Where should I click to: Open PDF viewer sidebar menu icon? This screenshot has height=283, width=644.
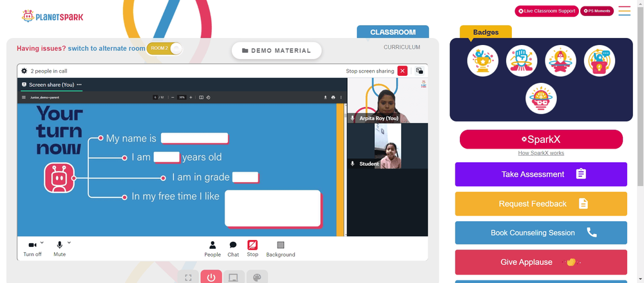24,98
